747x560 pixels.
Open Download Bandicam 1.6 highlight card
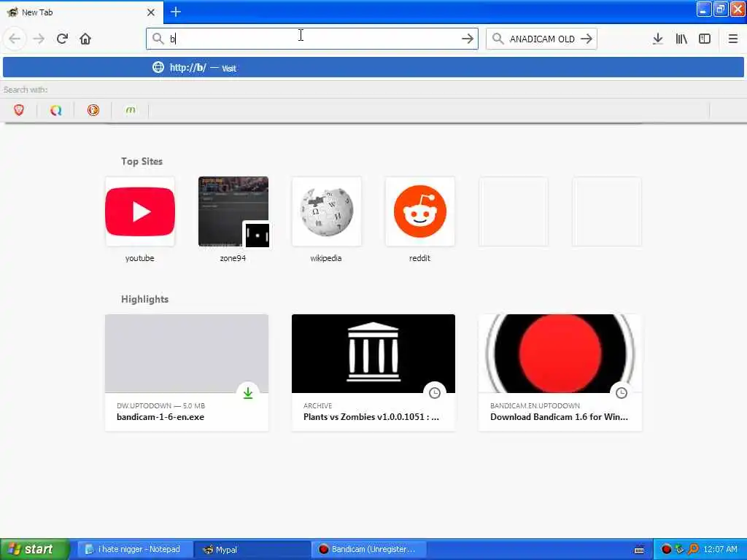(560, 373)
